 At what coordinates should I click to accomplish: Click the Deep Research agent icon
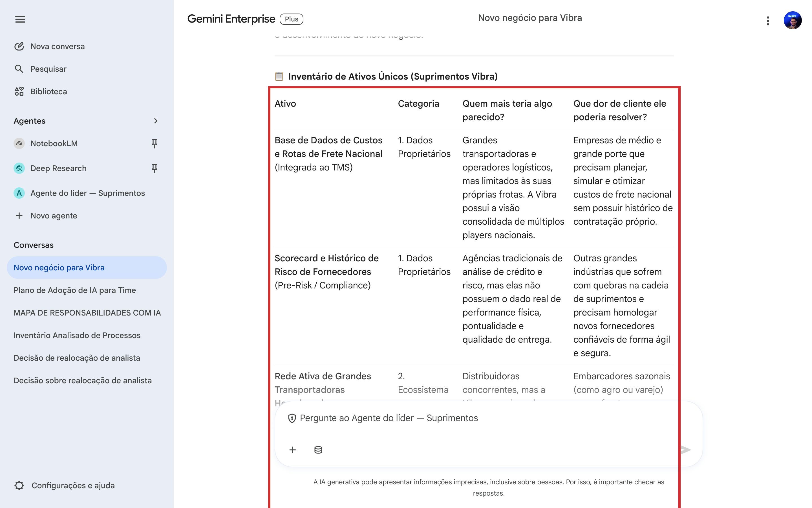point(19,168)
